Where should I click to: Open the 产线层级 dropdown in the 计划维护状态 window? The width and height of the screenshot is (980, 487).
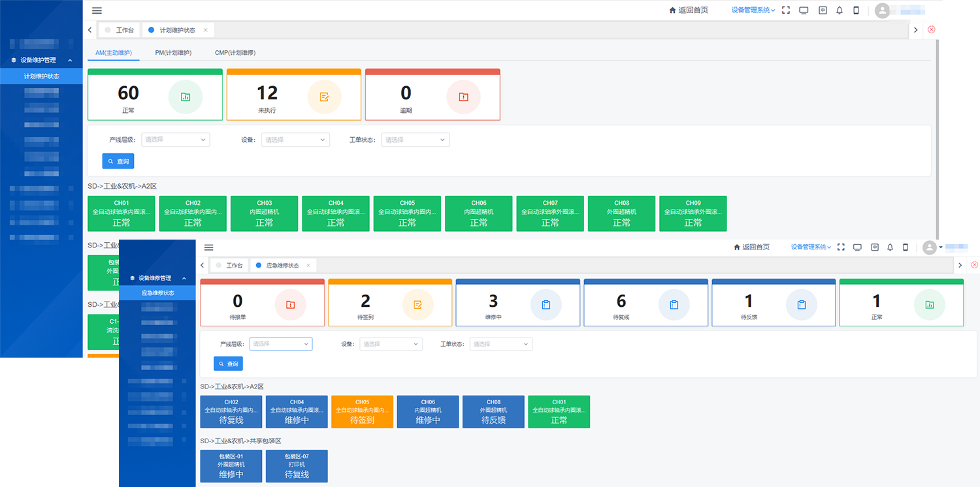[x=175, y=140]
